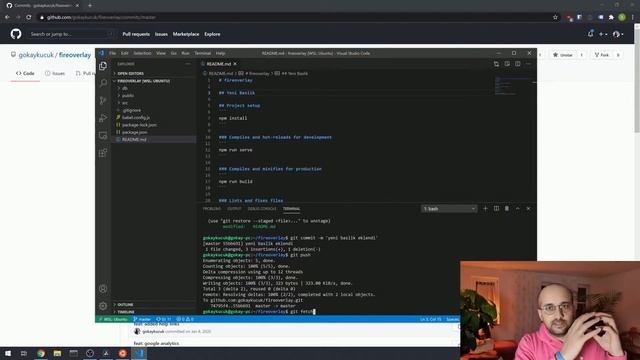The width and height of the screenshot is (640, 360).
Task: Open the Help menu in VS Code
Action: [x=220, y=53]
